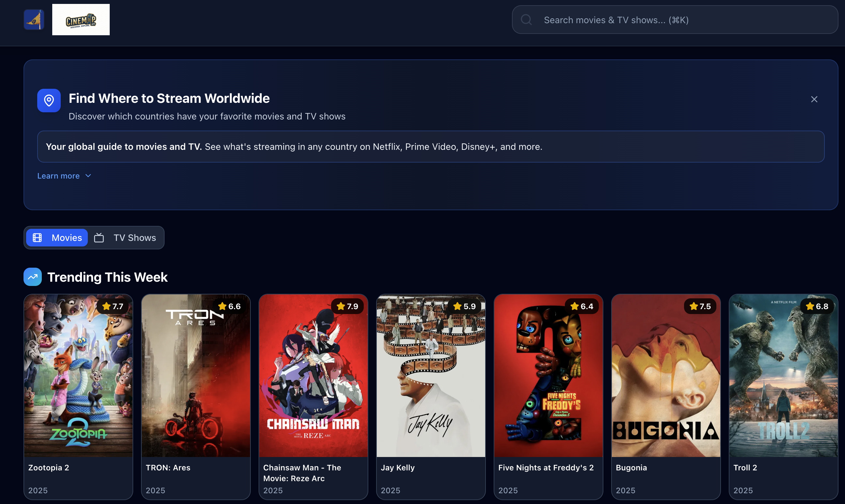This screenshot has width=845, height=504.
Task: Click the search magnifier icon
Action: coord(526,20)
